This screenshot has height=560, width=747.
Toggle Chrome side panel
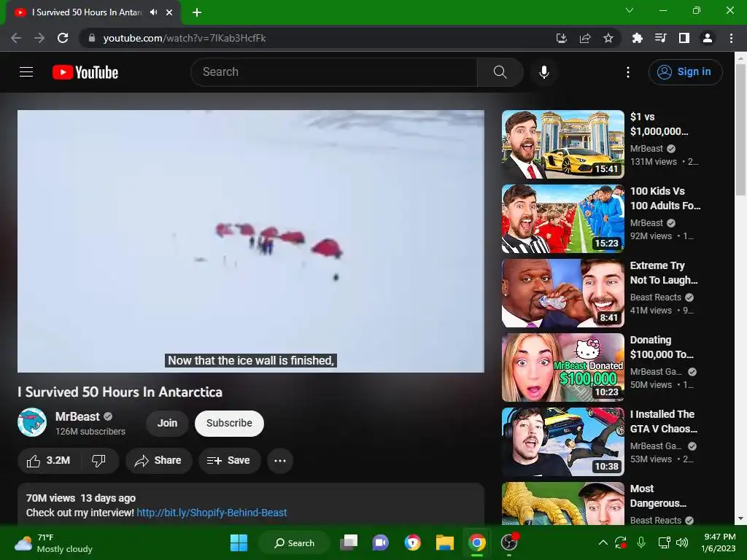(684, 38)
